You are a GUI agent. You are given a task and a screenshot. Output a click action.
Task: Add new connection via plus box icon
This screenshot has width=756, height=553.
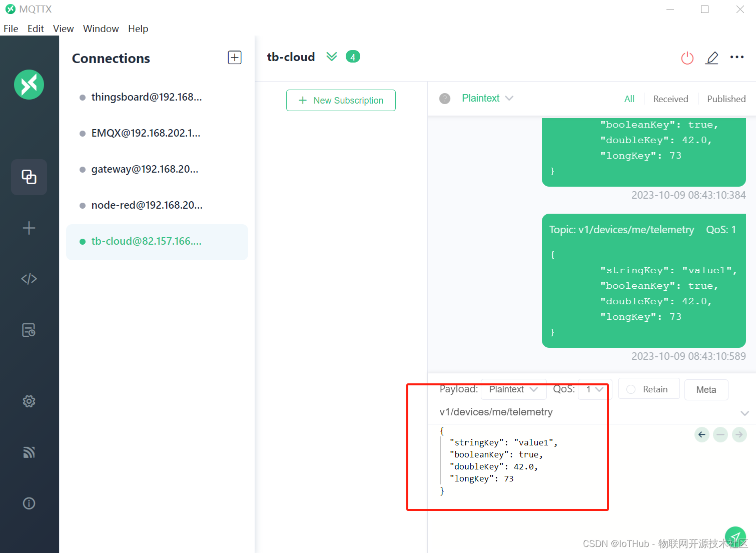[x=235, y=58]
